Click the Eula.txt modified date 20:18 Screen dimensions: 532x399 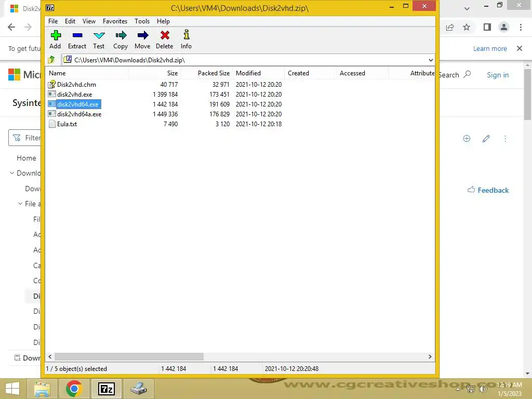coord(259,124)
